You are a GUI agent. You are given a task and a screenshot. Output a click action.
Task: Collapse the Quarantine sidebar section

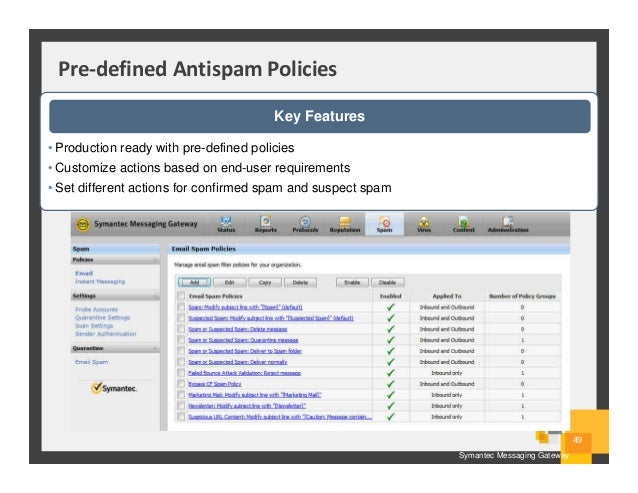pyautogui.click(x=155, y=349)
